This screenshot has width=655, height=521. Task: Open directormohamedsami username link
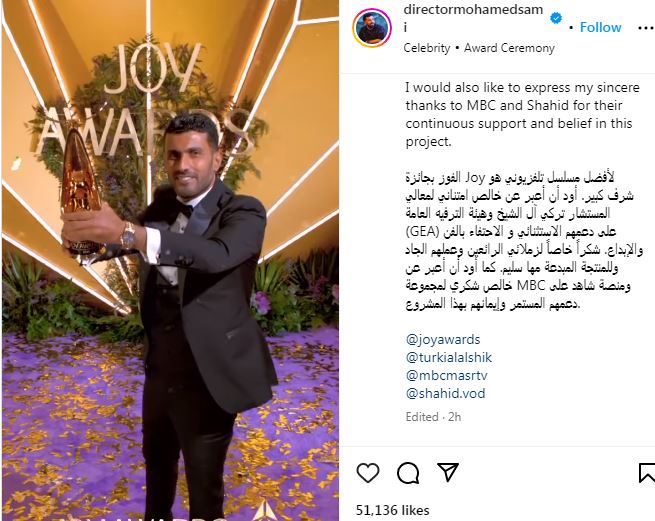tap(473, 18)
